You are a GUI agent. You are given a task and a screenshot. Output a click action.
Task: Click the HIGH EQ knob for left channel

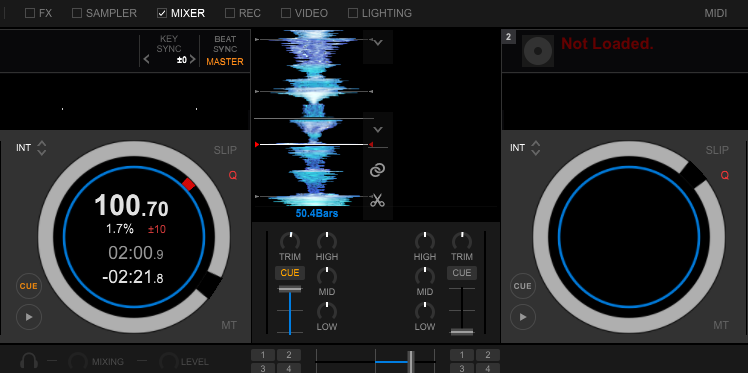[x=327, y=240]
